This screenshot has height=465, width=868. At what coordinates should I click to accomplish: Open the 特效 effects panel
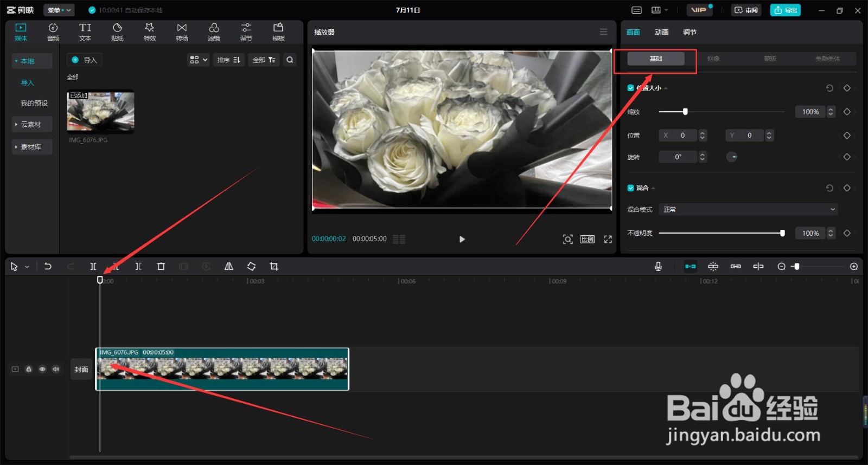tap(150, 32)
